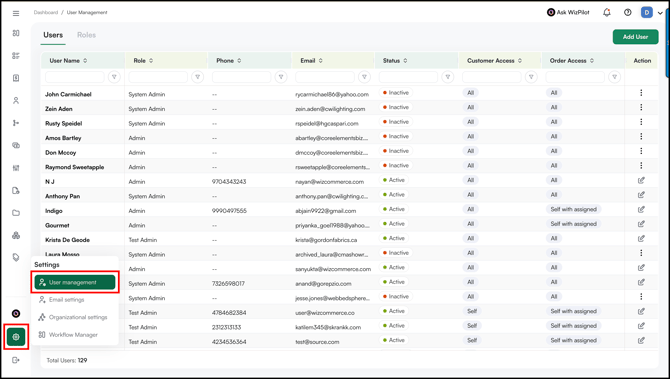Select User management in Settings menu
This screenshot has height=379, width=670.
[75, 282]
